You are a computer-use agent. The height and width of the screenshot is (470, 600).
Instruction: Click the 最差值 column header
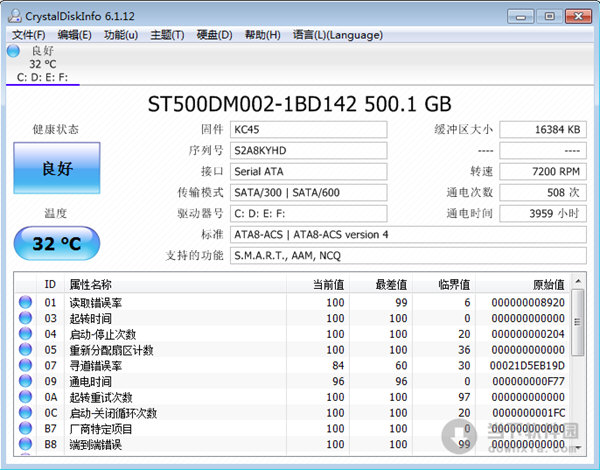pyautogui.click(x=381, y=284)
